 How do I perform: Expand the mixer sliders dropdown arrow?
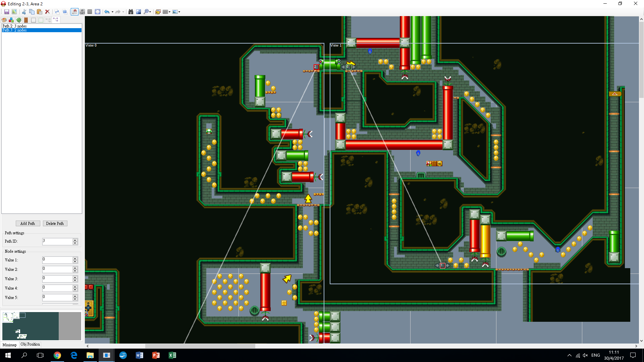coord(170,12)
